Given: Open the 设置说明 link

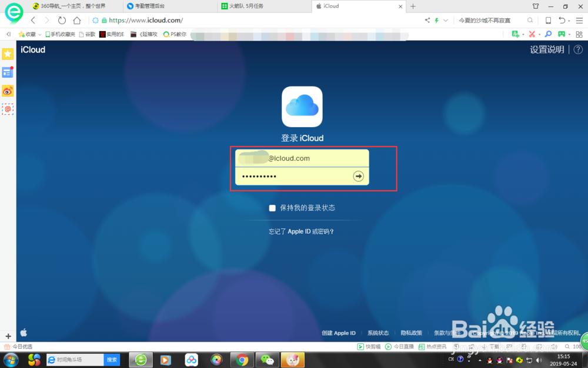Looking at the screenshot, I should 547,49.
